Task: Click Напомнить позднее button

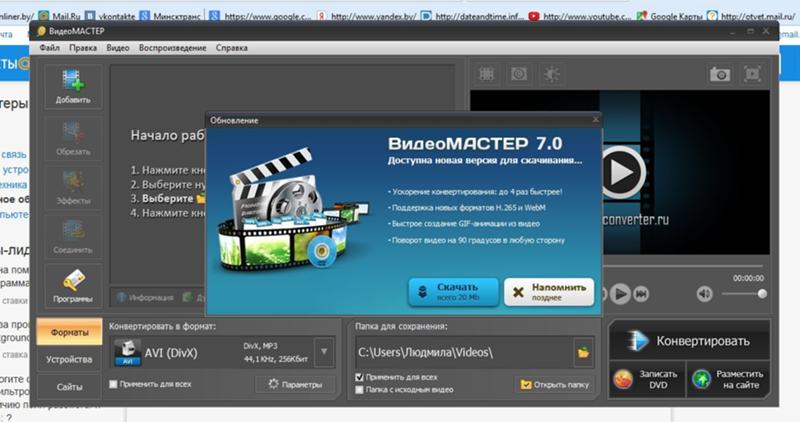Action: 549,292
